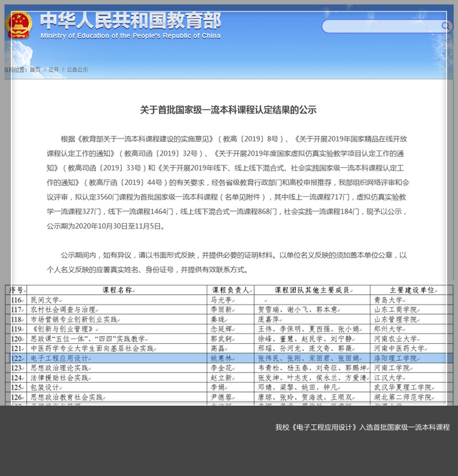Click the caption about 电子工程应用设计
This screenshot has height=476, width=458.
coord(362,427)
